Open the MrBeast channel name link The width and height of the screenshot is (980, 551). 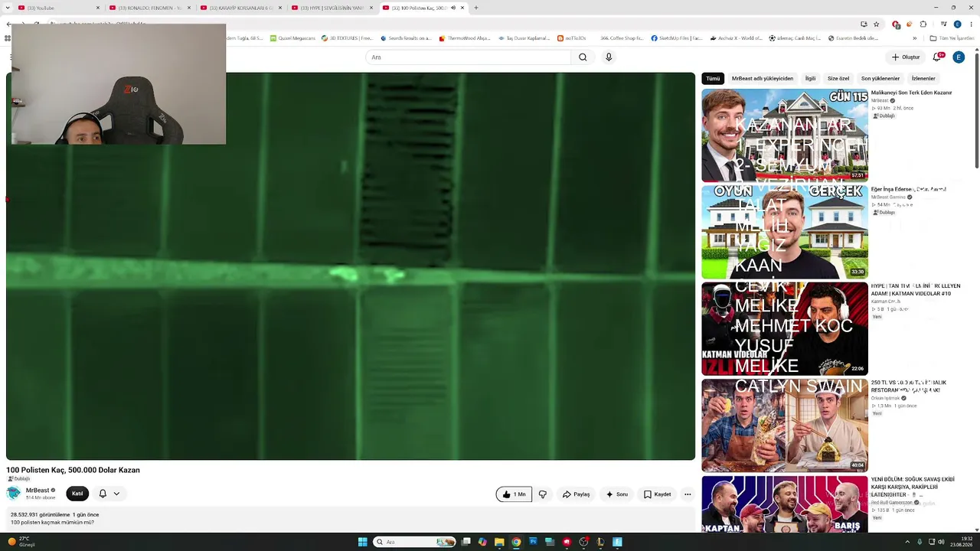coord(38,491)
